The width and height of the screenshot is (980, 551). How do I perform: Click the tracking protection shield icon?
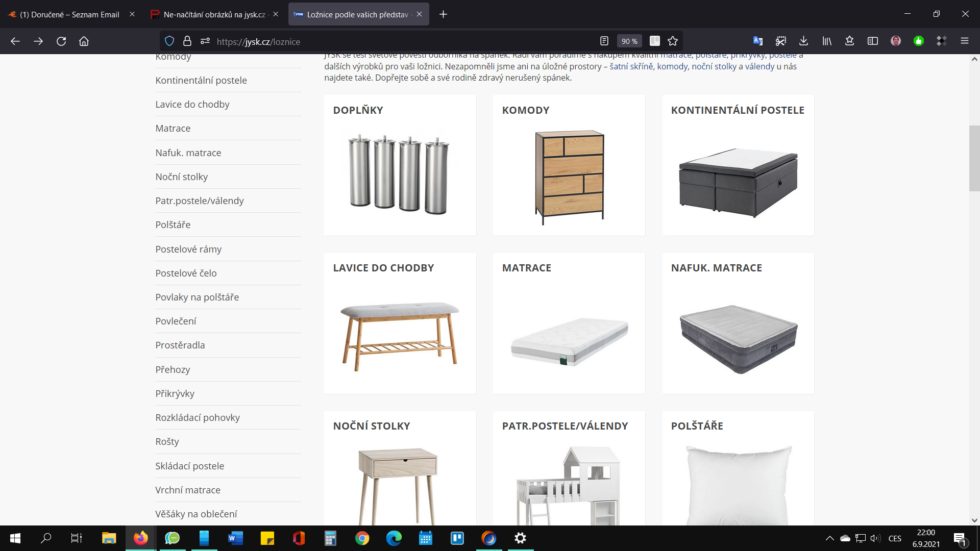click(170, 41)
